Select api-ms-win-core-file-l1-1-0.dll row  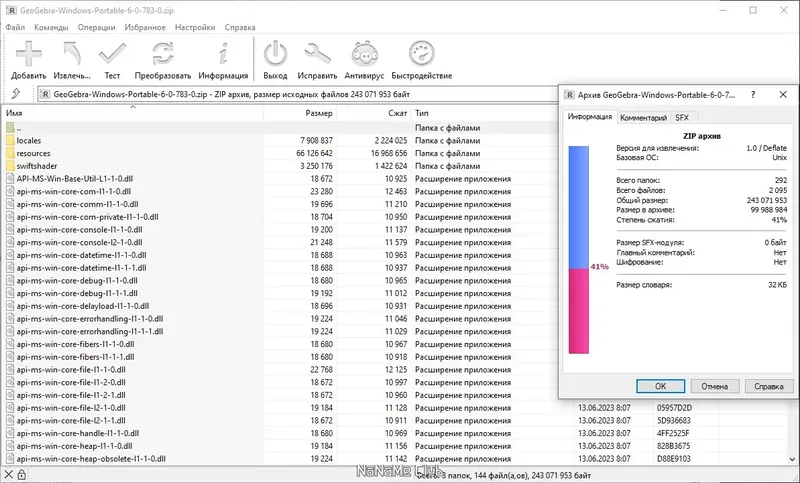pos(281,370)
